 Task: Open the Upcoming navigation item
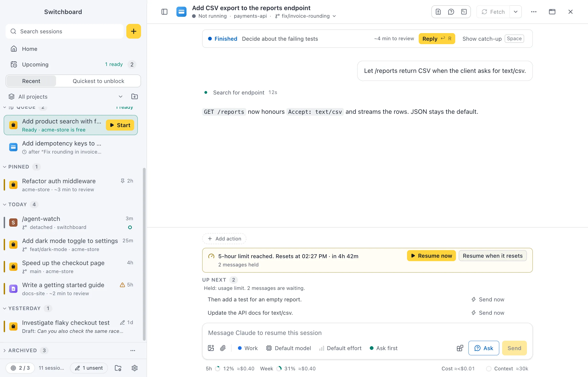[73, 64]
